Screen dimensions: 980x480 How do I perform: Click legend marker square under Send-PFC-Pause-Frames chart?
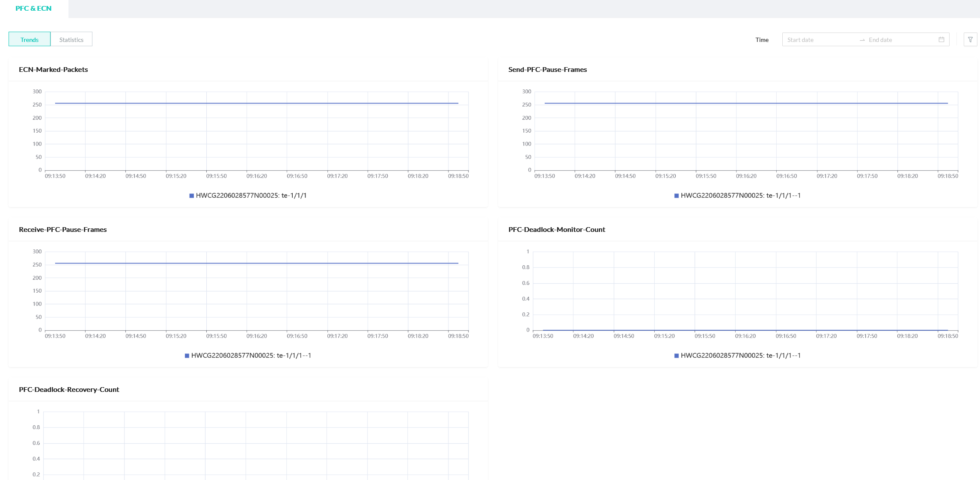[x=677, y=196]
